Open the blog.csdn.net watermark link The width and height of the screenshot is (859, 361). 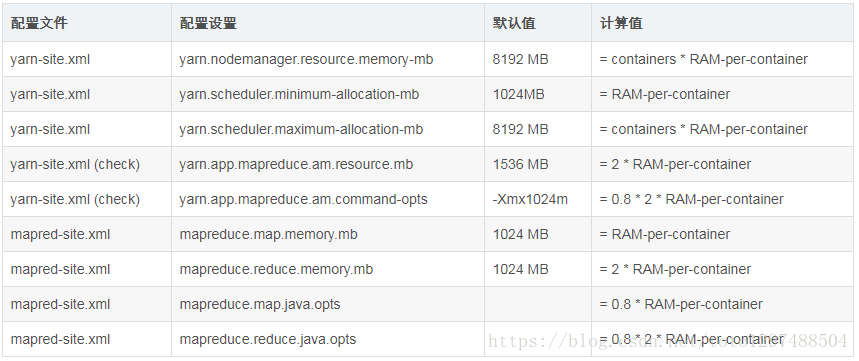pos(668,341)
